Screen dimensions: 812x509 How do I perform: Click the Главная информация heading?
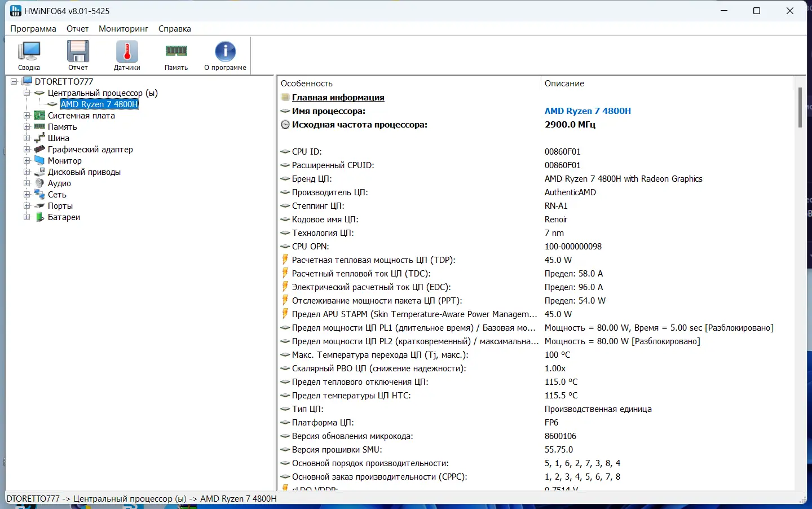(x=338, y=98)
